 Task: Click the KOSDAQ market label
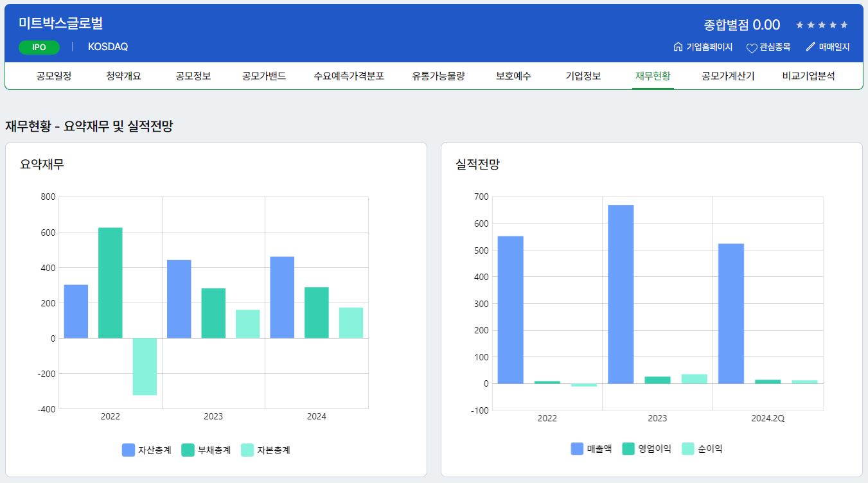(108, 47)
